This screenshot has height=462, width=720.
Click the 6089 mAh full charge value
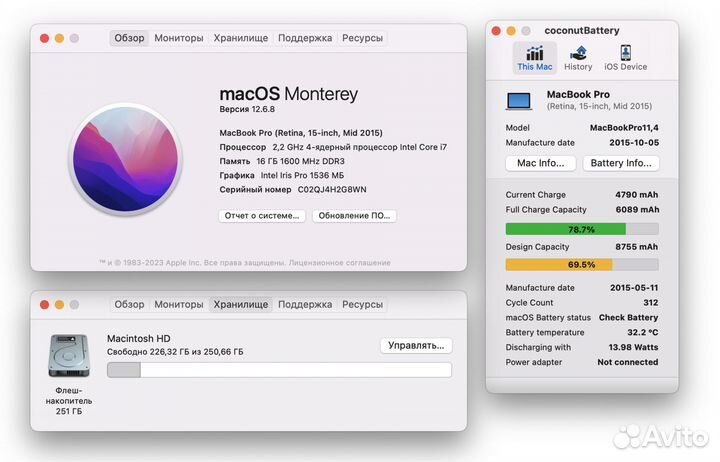click(x=637, y=210)
